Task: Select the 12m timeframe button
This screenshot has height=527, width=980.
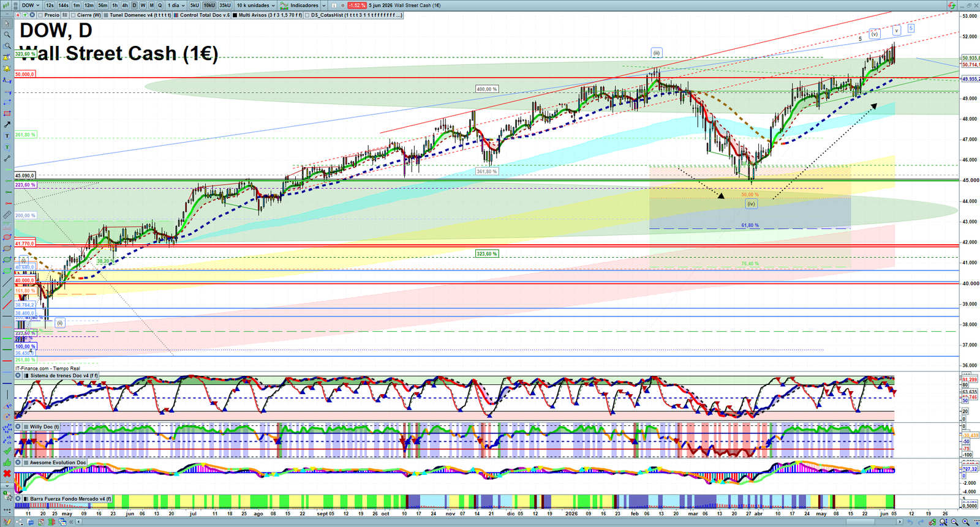Action: [89, 6]
